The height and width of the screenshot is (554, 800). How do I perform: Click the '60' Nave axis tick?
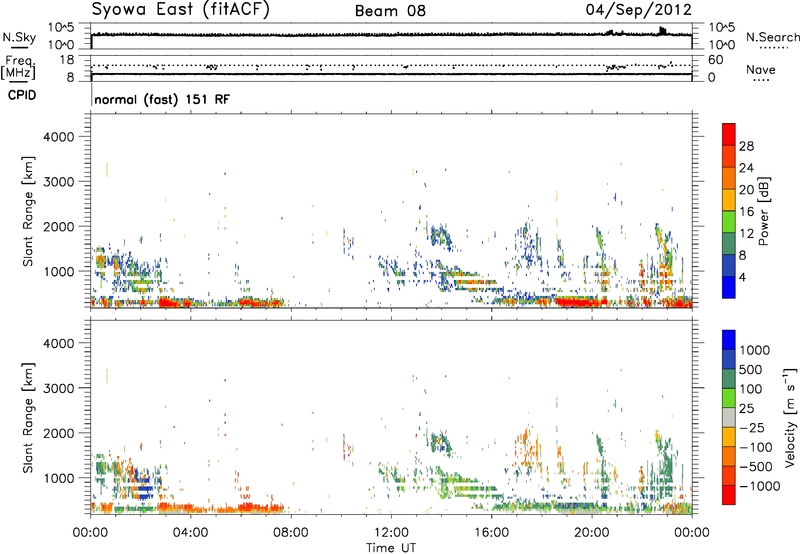716,60
